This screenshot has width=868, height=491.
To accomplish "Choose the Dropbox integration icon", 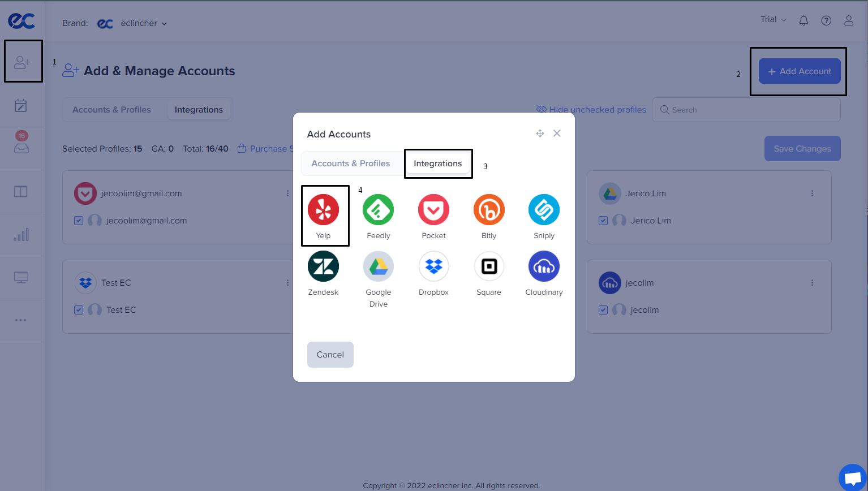I will [x=434, y=266].
